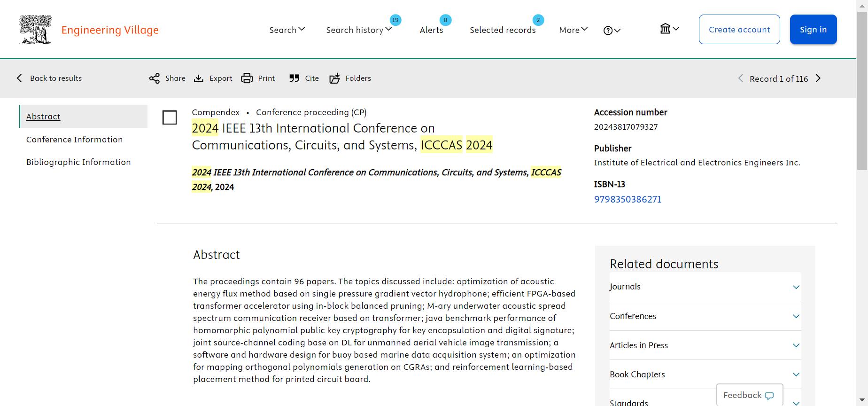Go back to results

pos(49,78)
